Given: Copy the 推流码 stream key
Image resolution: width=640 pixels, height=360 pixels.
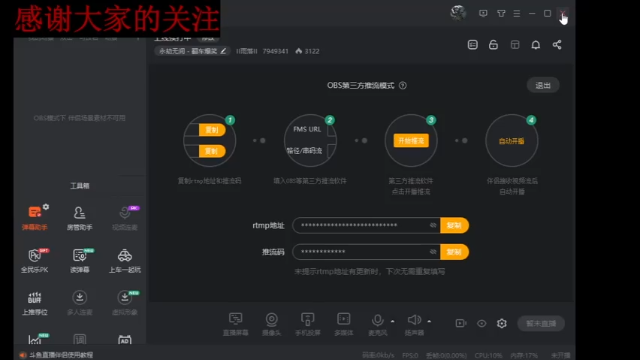Looking at the screenshot, I should coord(454,252).
